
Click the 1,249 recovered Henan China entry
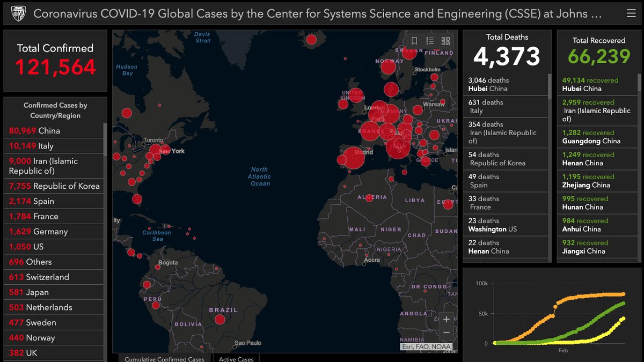[597, 159]
